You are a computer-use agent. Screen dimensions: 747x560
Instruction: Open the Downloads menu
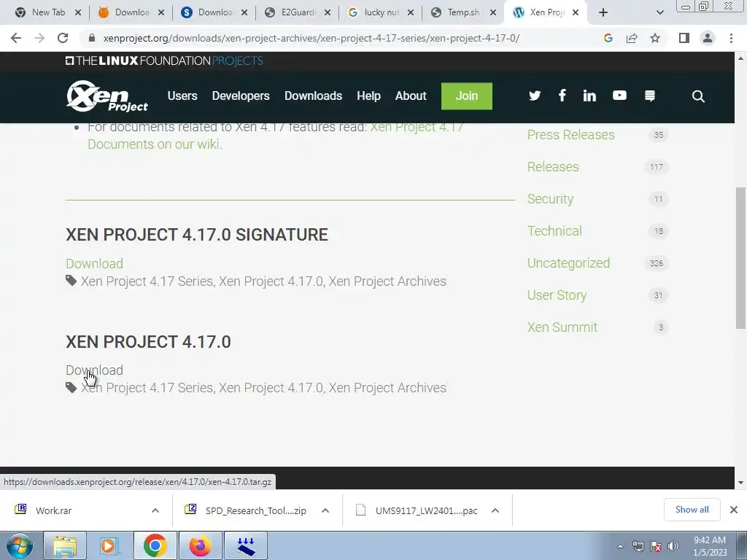point(313,96)
